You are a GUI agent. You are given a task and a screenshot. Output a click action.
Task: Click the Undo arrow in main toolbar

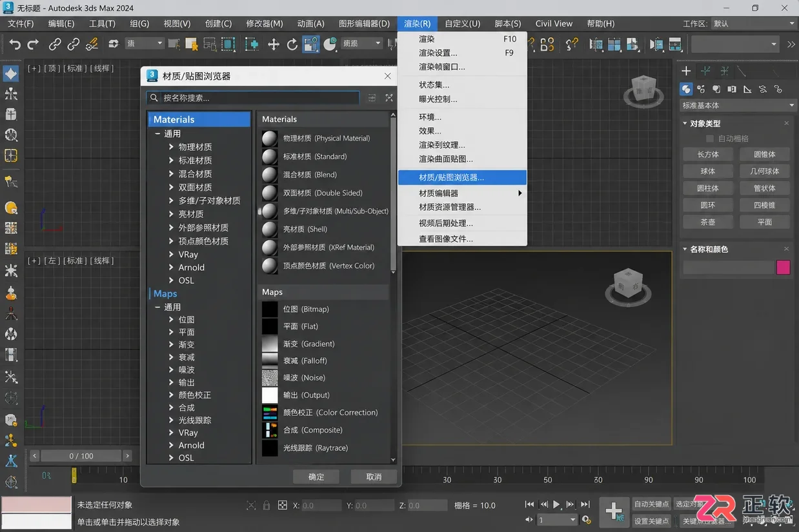point(15,44)
